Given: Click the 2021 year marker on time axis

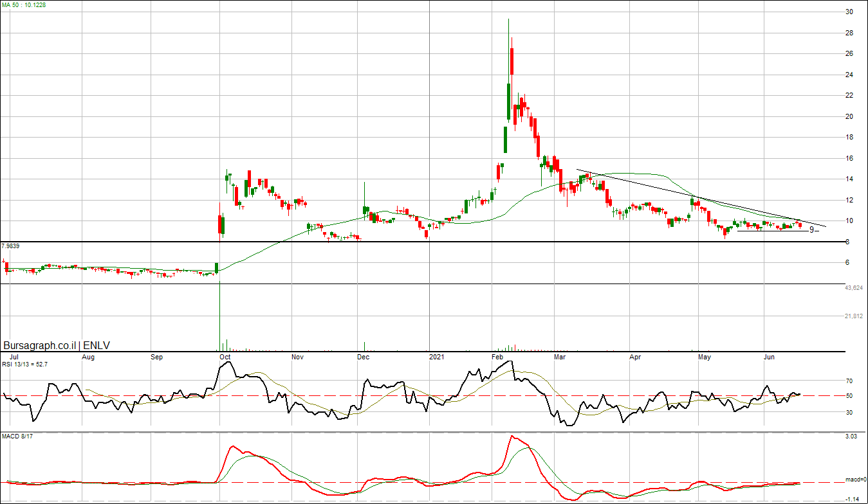Looking at the screenshot, I should 437,356.
